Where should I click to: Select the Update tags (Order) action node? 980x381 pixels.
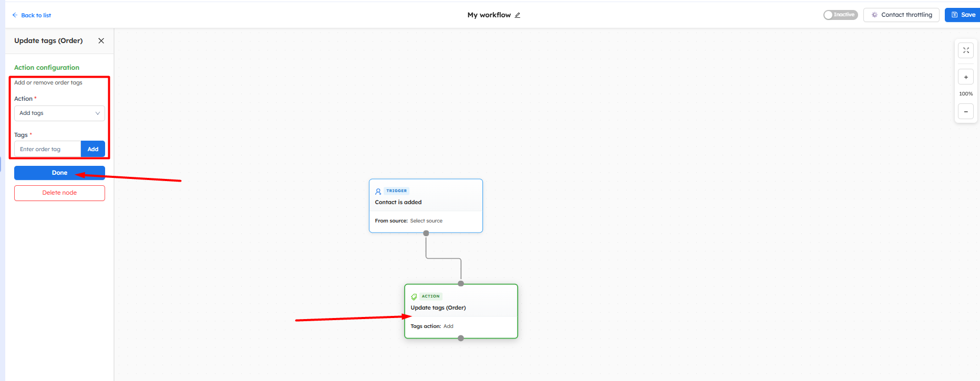(x=461, y=308)
